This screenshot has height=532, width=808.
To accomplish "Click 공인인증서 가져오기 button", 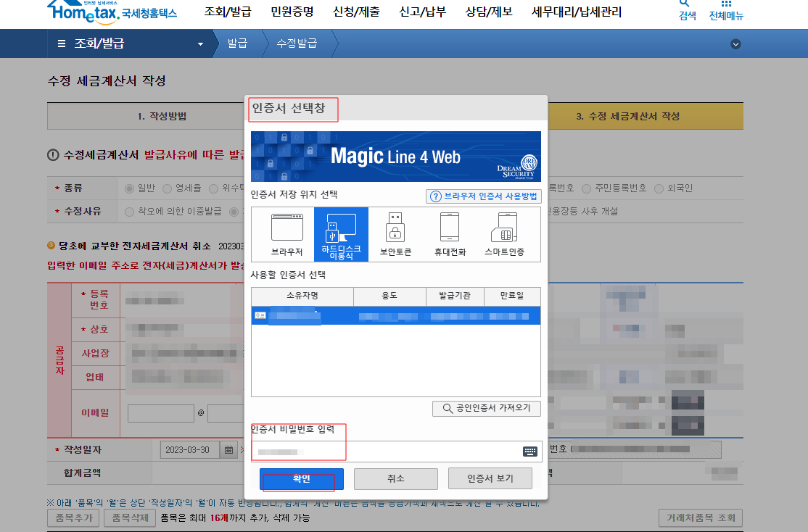I will (487, 408).
